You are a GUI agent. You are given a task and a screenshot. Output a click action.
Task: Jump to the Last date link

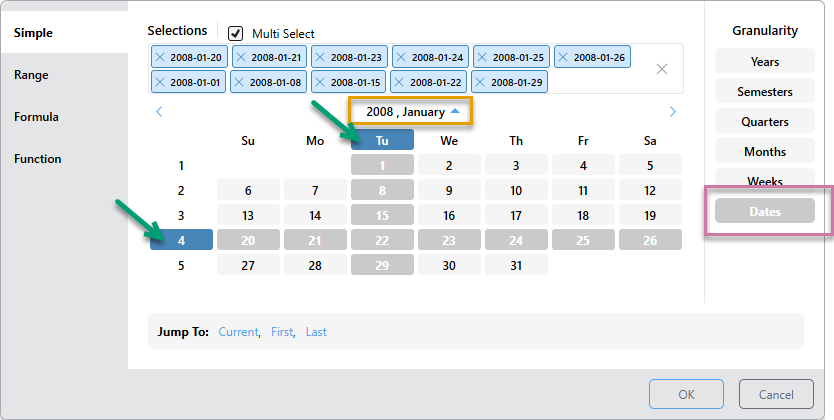(x=316, y=332)
